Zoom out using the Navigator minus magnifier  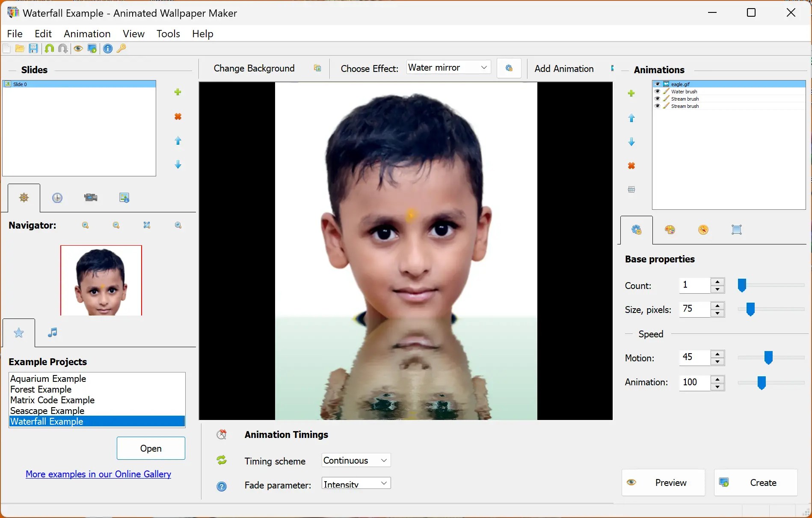pos(116,225)
